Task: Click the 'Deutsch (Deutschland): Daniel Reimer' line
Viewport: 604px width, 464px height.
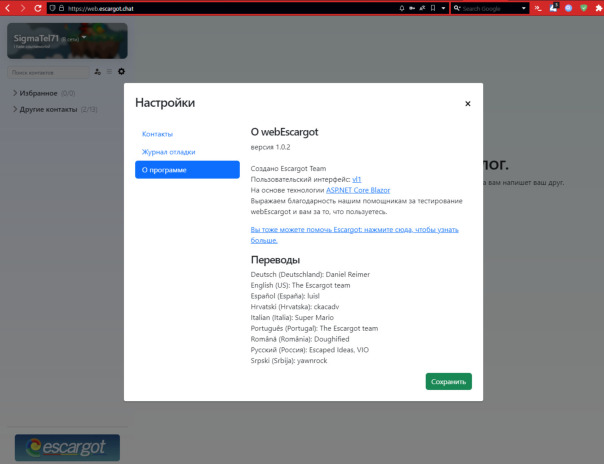Action: click(310, 275)
